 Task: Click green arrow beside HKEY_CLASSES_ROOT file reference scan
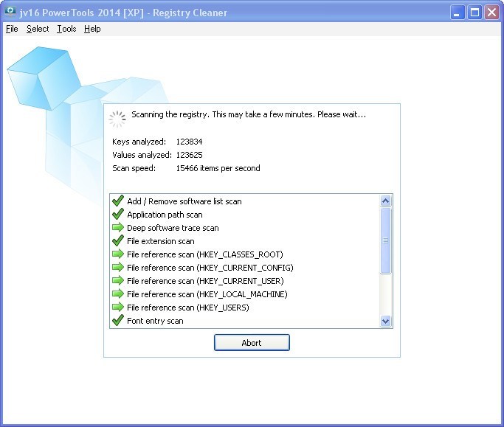click(118, 254)
